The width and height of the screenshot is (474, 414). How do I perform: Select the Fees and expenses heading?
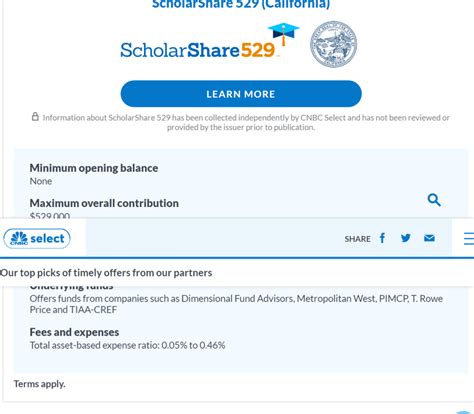click(74, 332)
